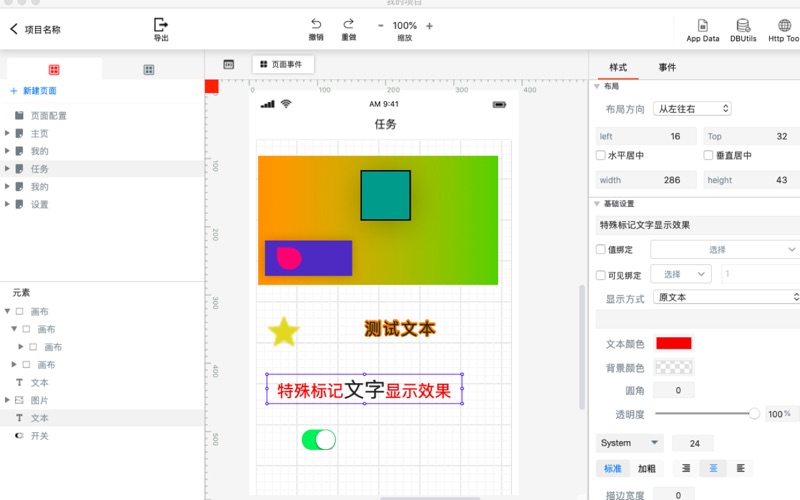The width and height of the screenshot is (800, 500).
Task: Collapse the 布局 layout section
Action: 597,86
